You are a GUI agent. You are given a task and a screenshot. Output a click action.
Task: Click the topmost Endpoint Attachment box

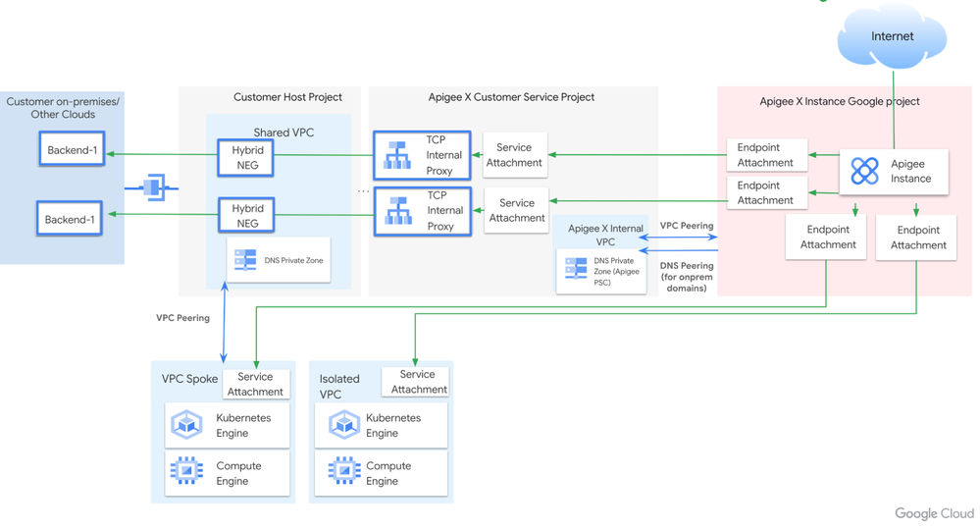click(767, 155)
